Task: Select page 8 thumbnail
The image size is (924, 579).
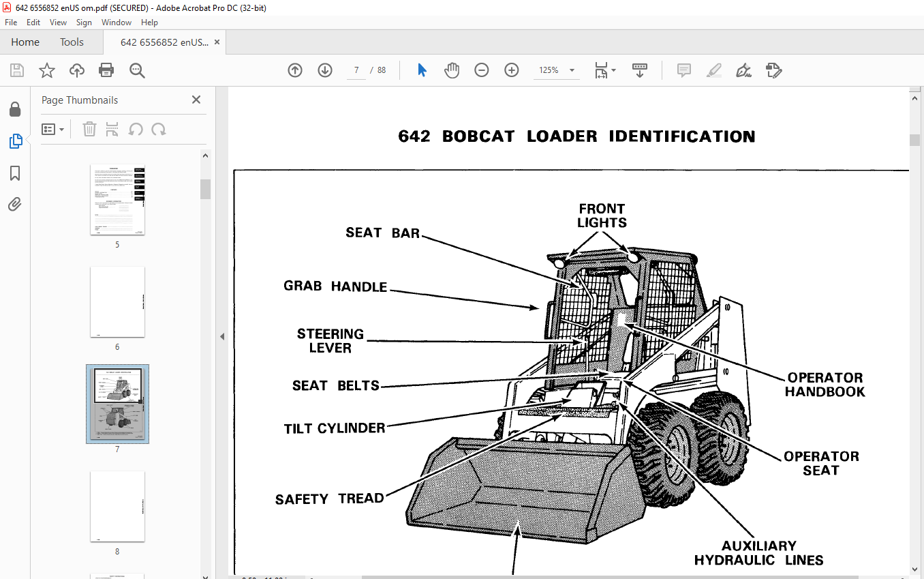Action: (x=117, y=506)
